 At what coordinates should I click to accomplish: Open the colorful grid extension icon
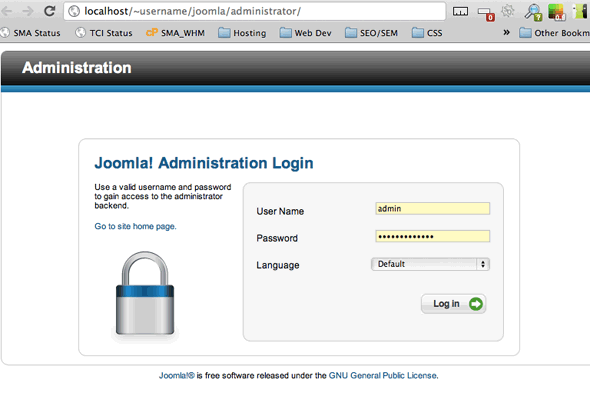557,12
